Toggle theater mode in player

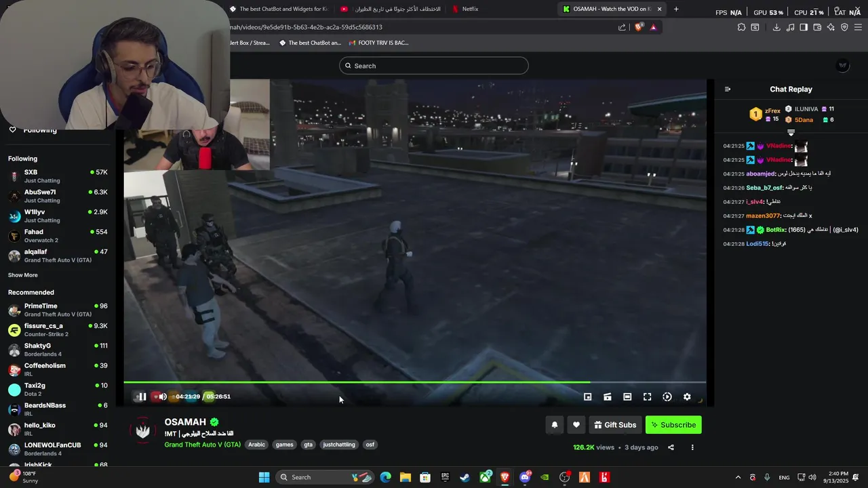pyautogui.click(x=627, y=397)
